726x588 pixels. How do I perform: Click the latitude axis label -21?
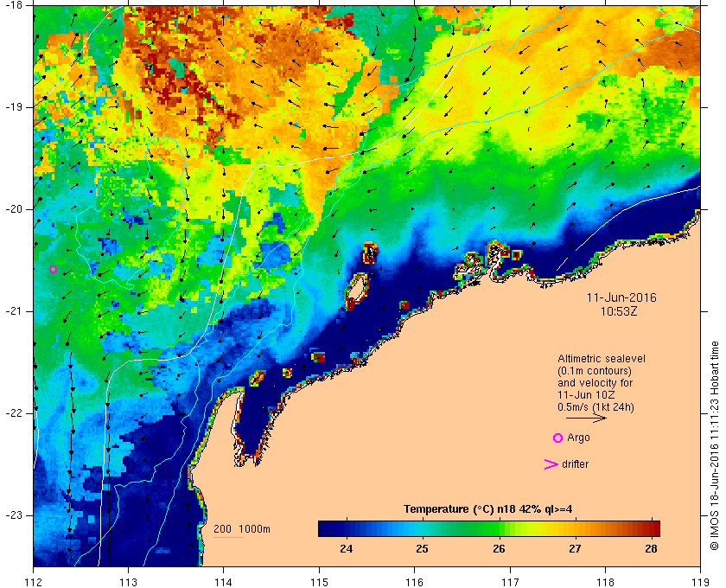[14, 311]
